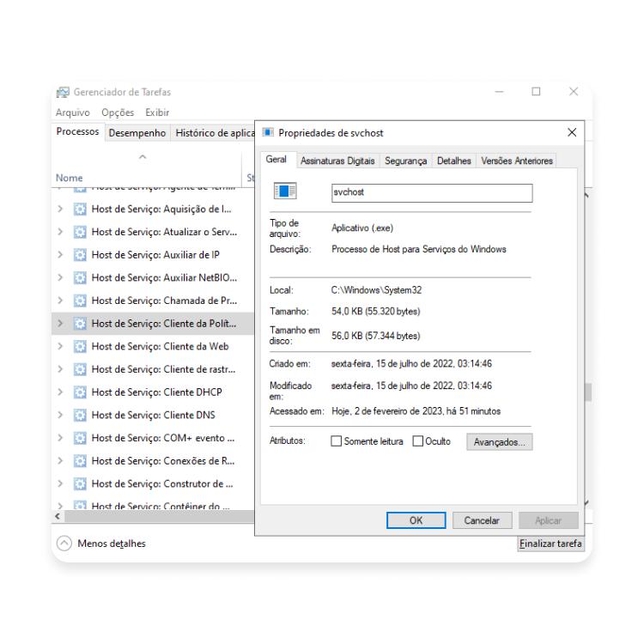Switch to Histórico de aplicativos tab
This screenshot has height=644, width=644.
coord(213,133)
